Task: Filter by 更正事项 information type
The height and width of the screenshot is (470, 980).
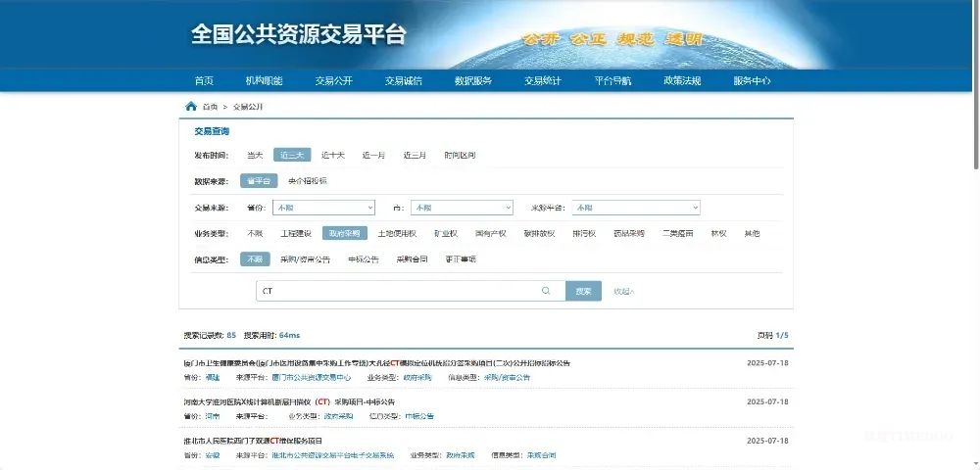Action: click(x=461, y=259)
